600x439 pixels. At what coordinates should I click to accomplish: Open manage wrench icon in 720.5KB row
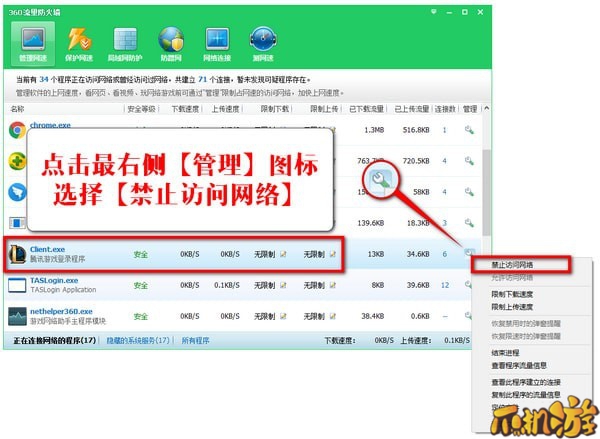click(x=469, y=161)
